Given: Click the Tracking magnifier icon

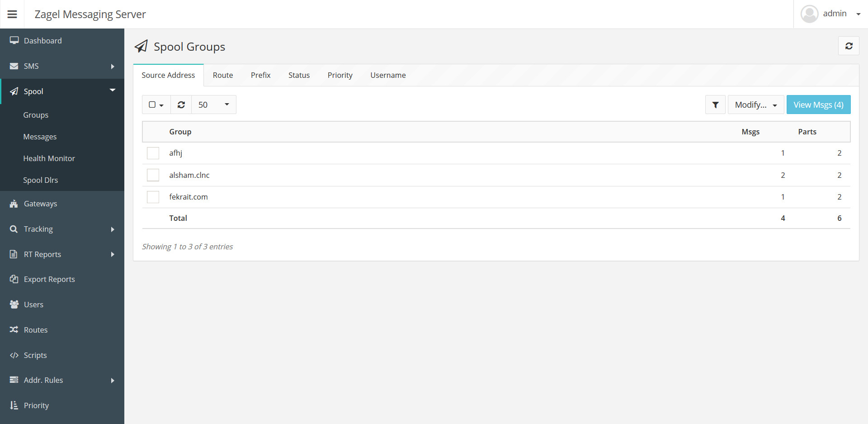Looking at the screenshot, I should (14, 229).
